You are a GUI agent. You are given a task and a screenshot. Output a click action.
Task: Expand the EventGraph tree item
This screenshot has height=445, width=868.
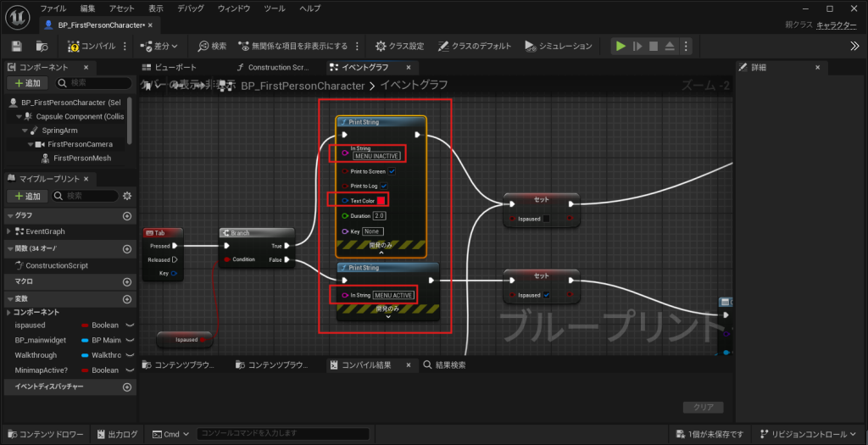coord(8,231)
